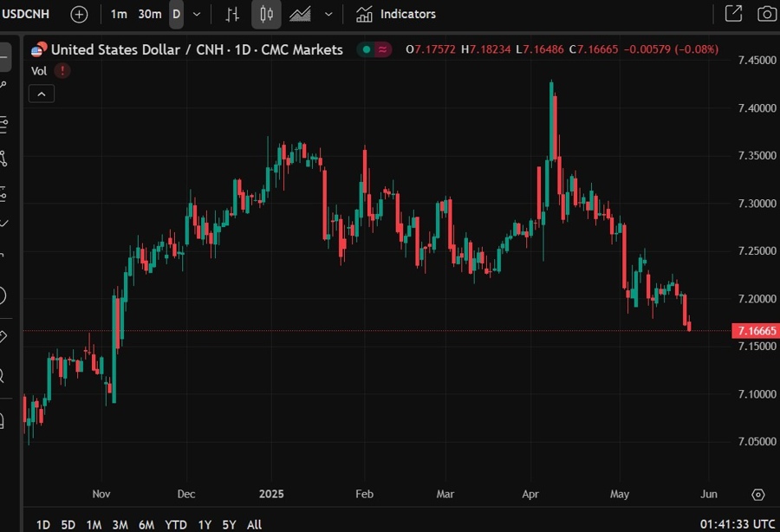Click the close value C7.16665
The width and height of the screenshot is (780, 532).
click(594, 49)
